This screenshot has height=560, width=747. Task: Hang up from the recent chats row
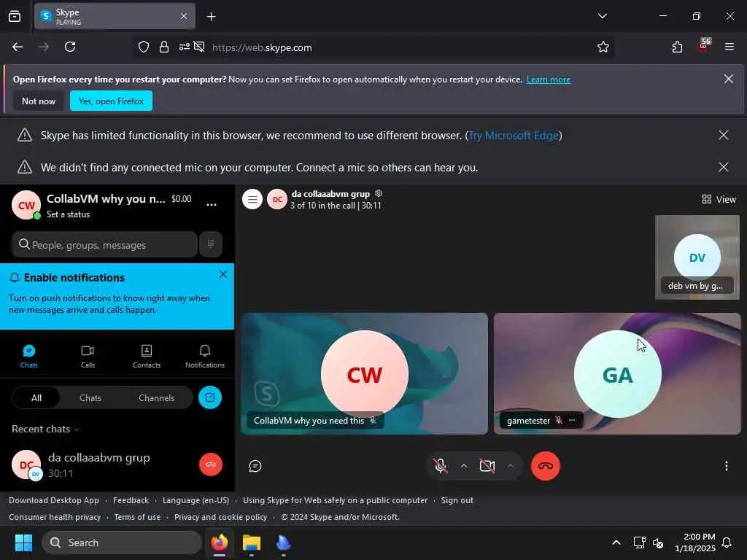point(211,464)
